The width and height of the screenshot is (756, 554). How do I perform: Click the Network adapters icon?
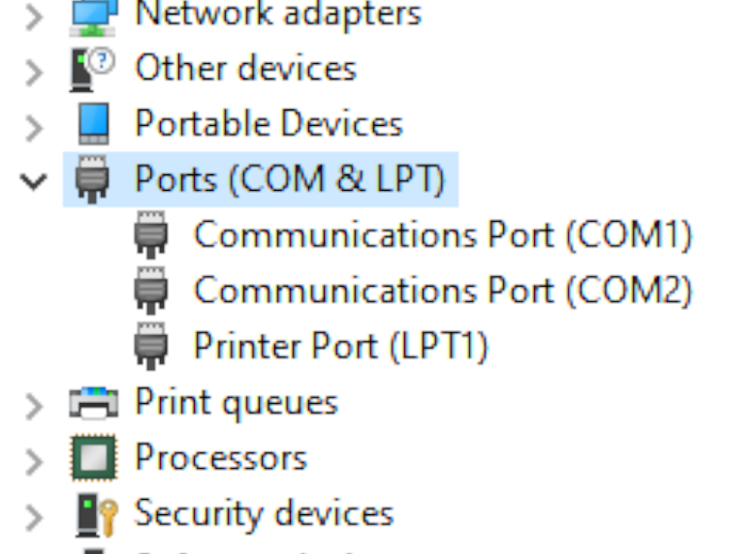coord(94,16)
